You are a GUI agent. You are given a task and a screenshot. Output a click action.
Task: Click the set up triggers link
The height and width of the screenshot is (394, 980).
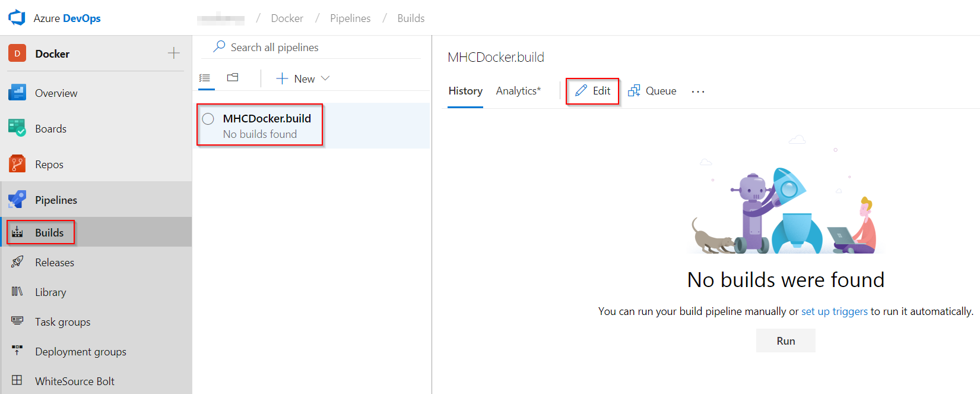835,311
